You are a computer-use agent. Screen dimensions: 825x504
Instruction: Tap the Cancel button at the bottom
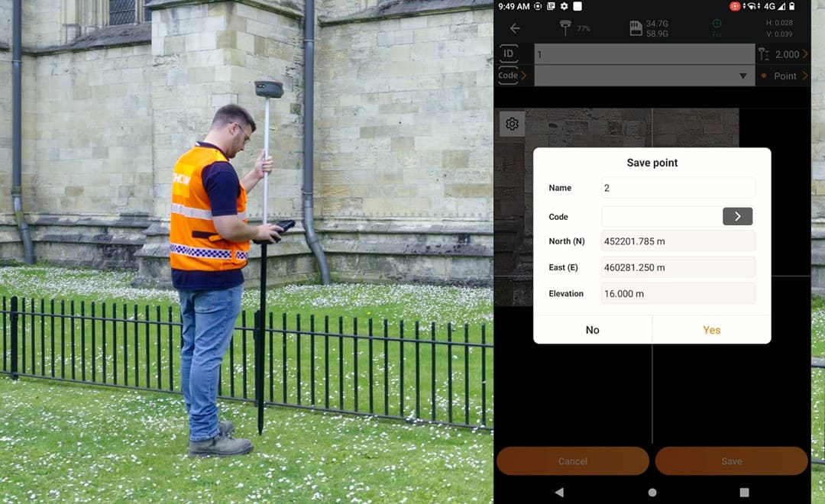point(572,461)
